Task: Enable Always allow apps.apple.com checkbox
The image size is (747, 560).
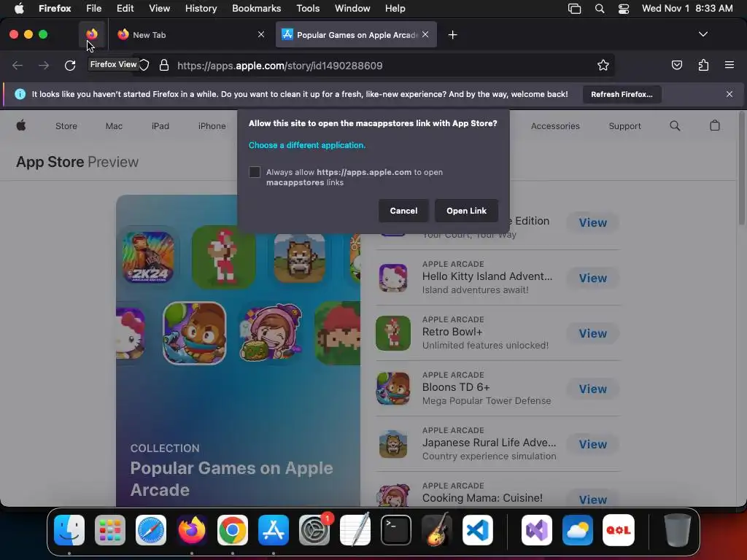Action: 255,172
